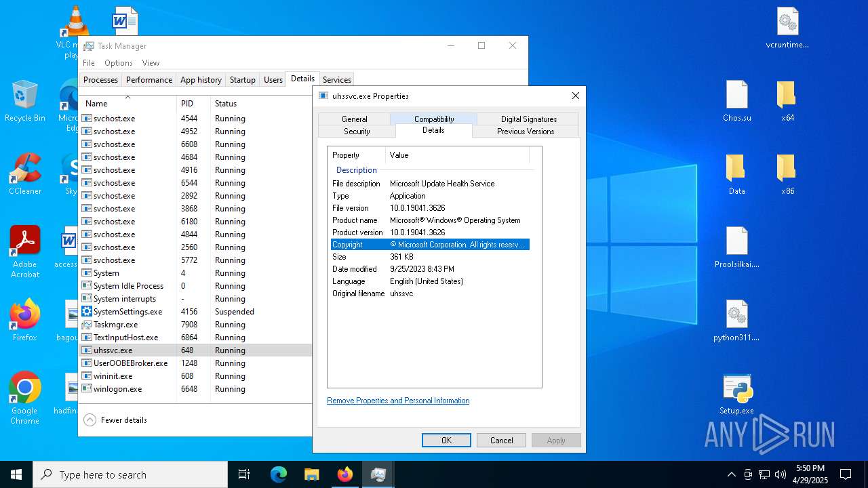Select the vcruntime file on desktop
The height and width of the screenshot is (488, 868).
[x=787, y=28]
